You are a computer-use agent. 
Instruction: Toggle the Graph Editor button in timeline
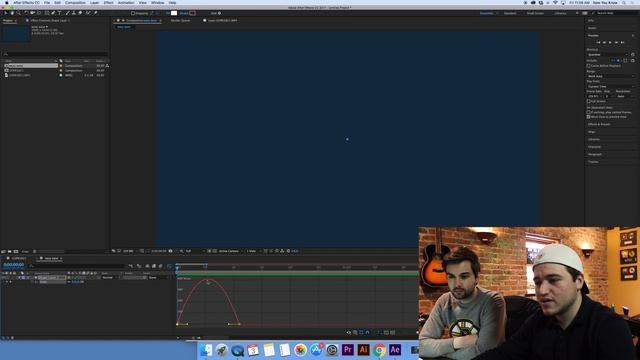pos(169,266)
